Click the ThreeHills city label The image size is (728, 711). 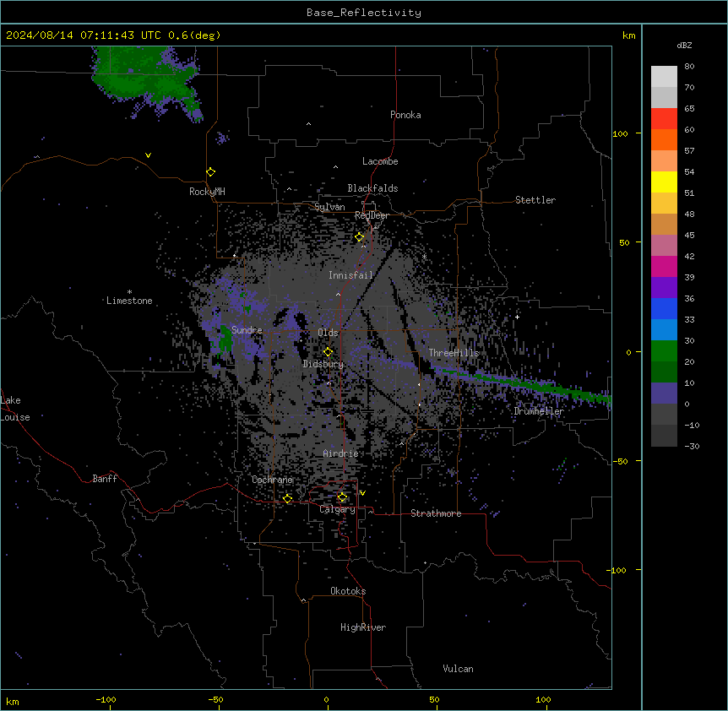coord(454,353)
